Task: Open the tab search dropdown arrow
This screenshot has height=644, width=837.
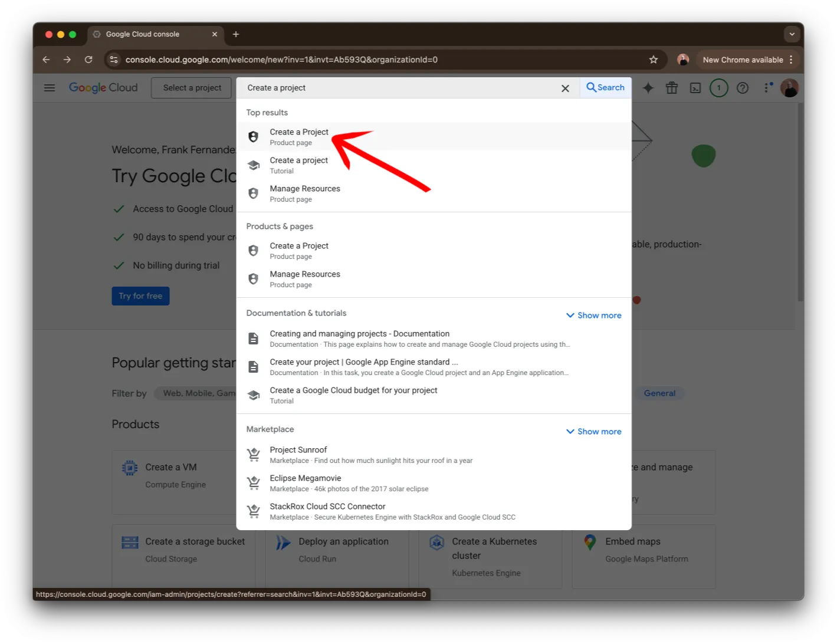Action: (x=792, y=34)
